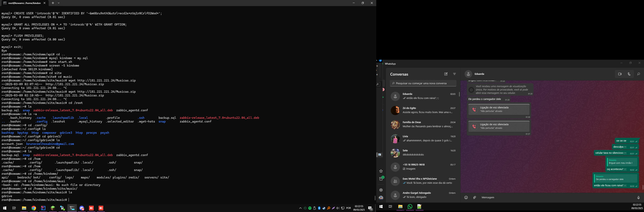Click the quoted 'Briguei com meu irmão' reply
644x212 pixels.
click(622, 162)
